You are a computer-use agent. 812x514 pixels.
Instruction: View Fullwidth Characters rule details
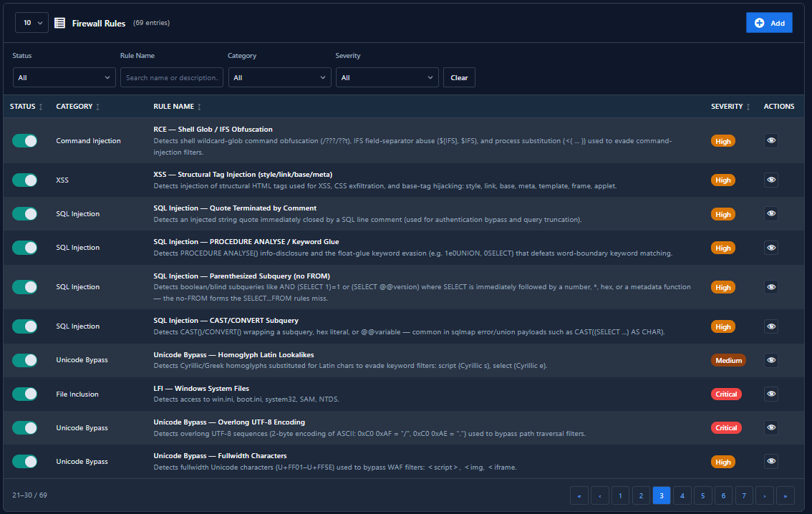[x=771, y=461]
